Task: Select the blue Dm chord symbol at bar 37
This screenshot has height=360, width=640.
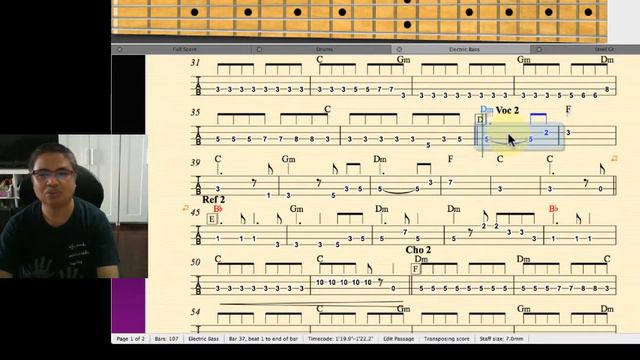Action: coord(487,109)
